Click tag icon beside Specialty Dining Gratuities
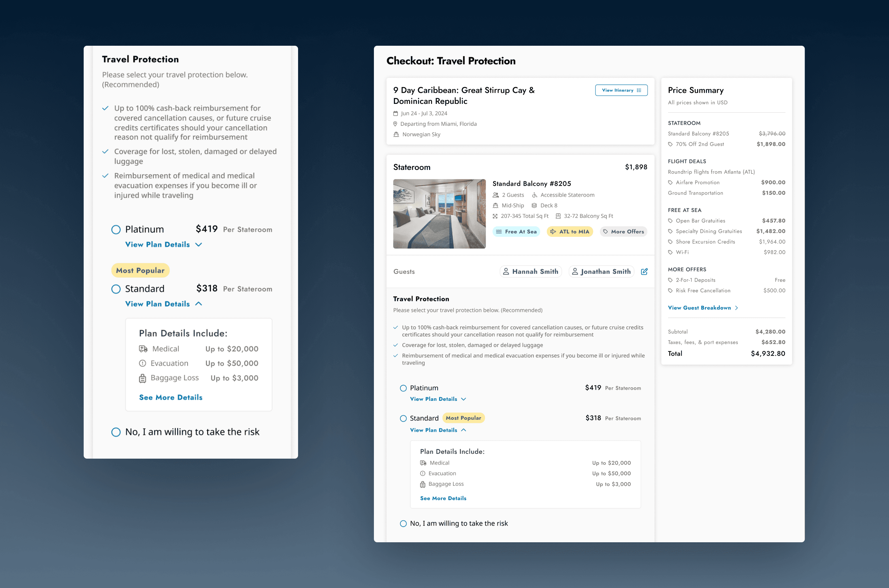 coord(670,231)
